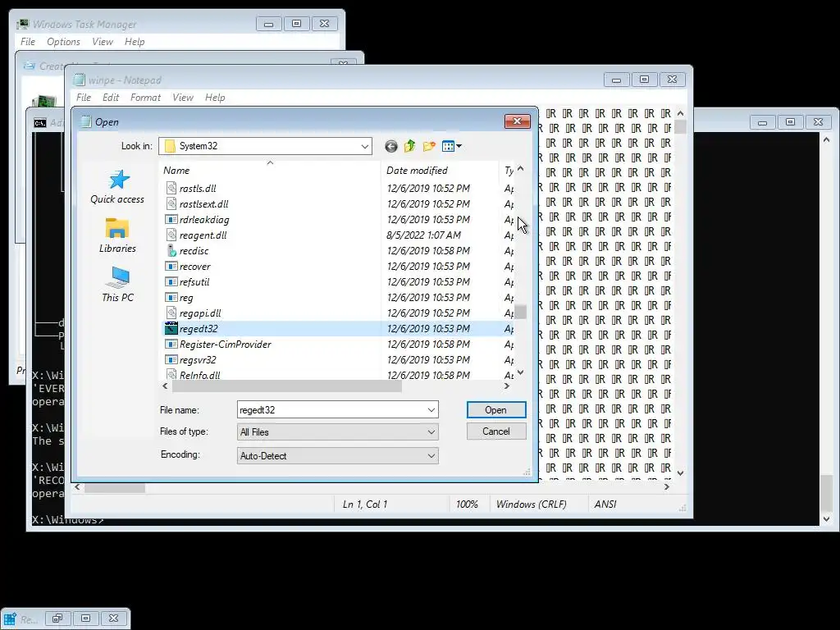Screen dimensions: 840x630
Task: Open Task Manager View menu
Action: click(x=103, y=42)
